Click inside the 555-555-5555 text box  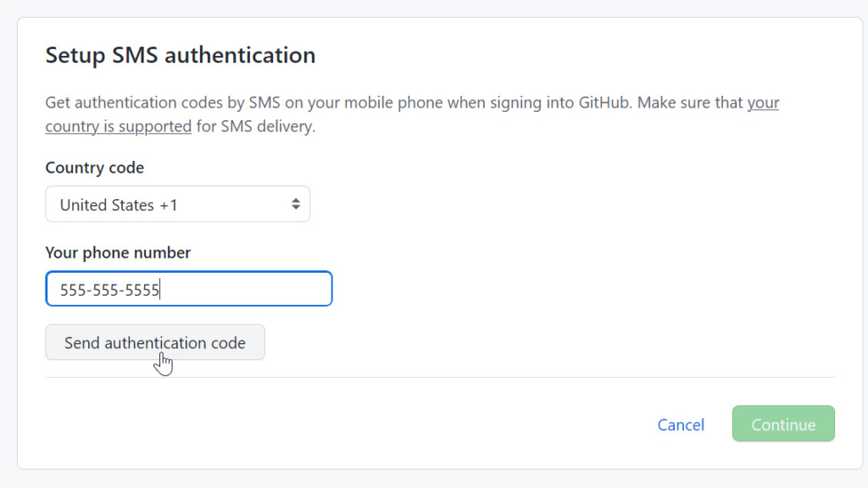click(x=188, y=288)
